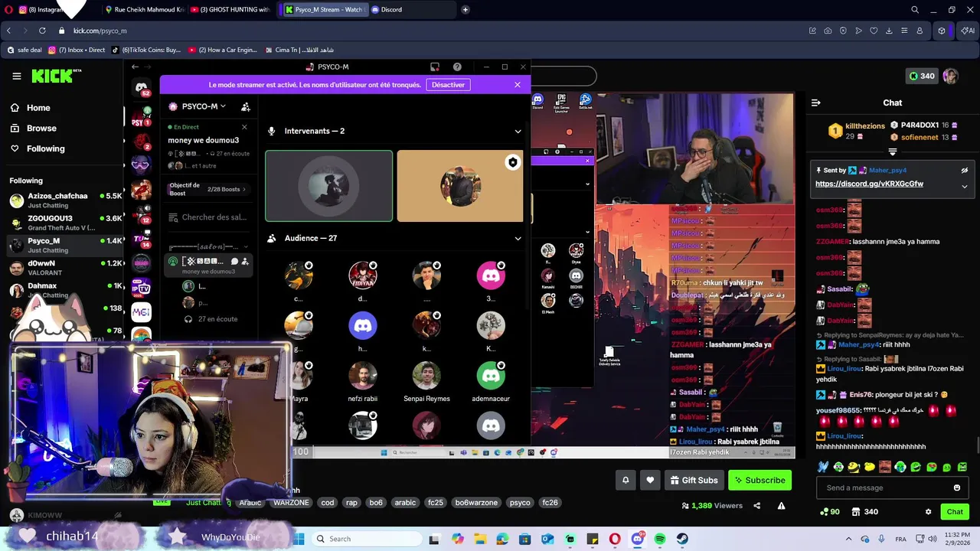980x551 pixels.
Task: Open d0wwN VALORANT channel in Following
Action: [65, 267]
